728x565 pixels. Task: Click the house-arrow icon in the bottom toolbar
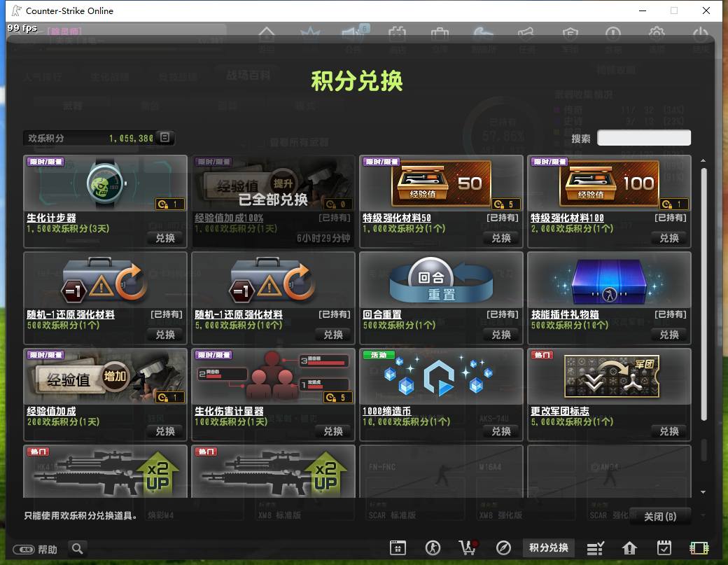(629, 548)
